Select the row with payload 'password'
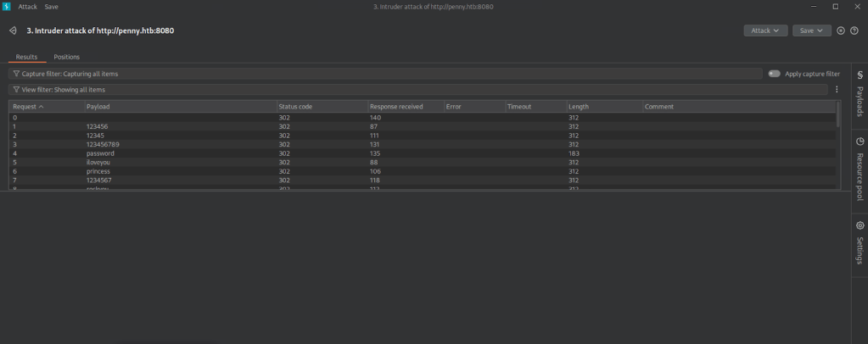 coord(100,153)
